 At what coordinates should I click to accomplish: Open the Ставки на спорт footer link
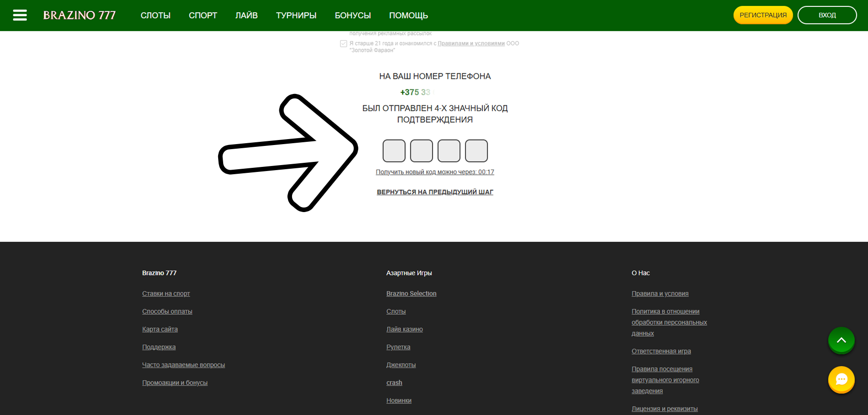166,294
